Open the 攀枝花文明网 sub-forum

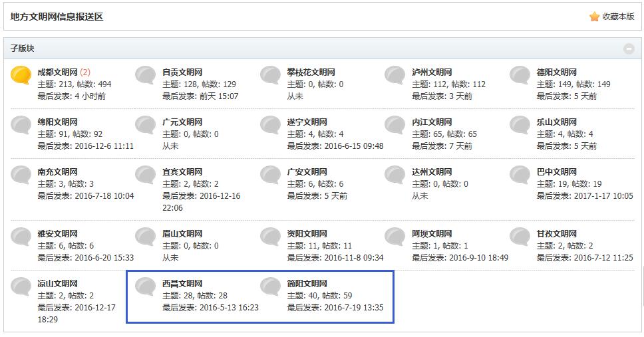pyautogui.click(x=311, y=72)
